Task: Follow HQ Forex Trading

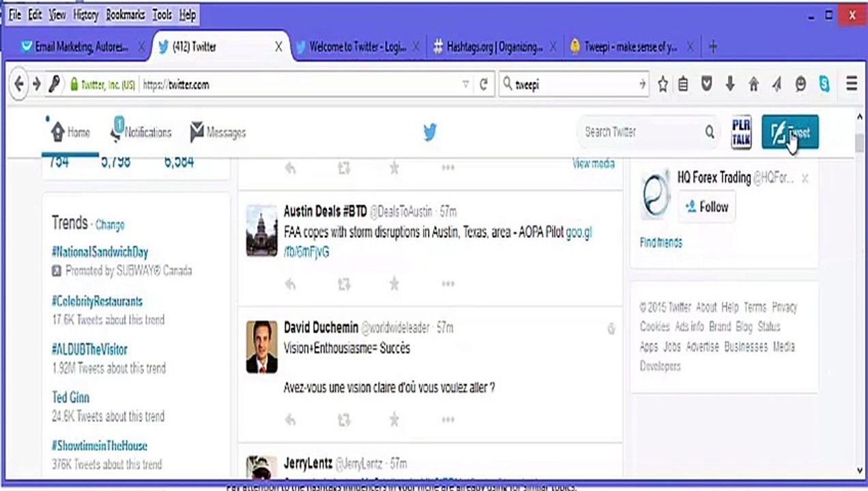Action: pos(706,207)
